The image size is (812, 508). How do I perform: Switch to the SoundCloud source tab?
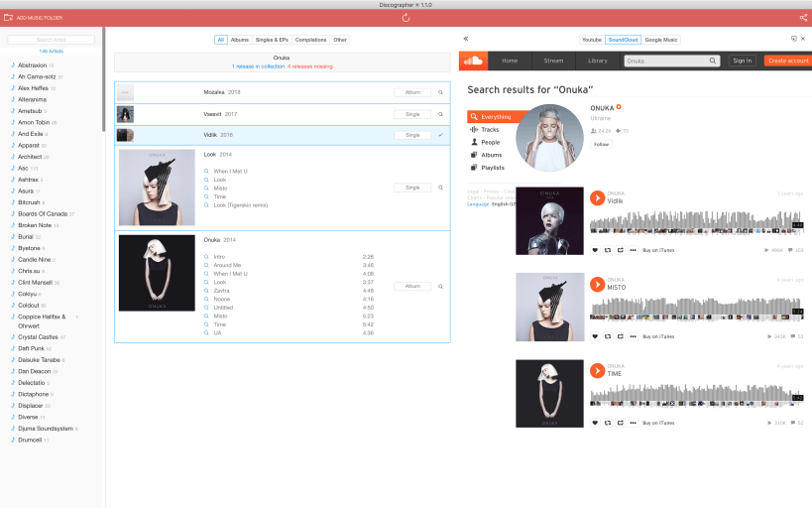pos(624,40)
